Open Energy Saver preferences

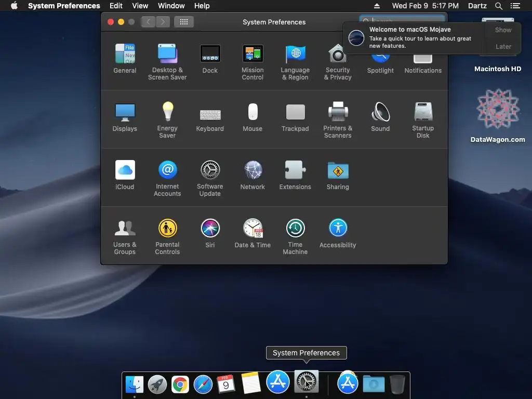[167, 120]
